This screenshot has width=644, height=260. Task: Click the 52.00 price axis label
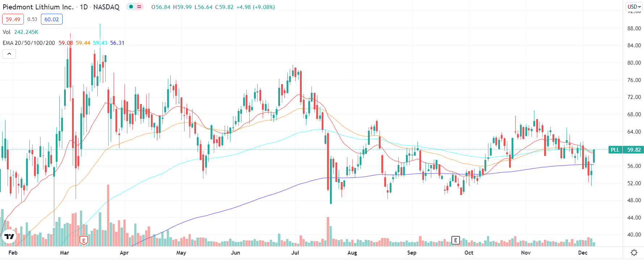click(x=634, y=183)
